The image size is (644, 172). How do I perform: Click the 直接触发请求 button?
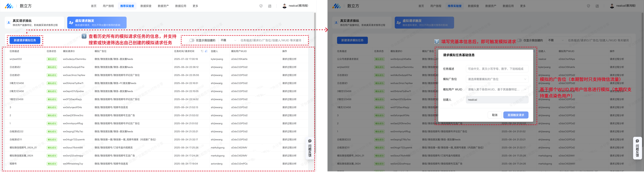click(x=516, y=115)
